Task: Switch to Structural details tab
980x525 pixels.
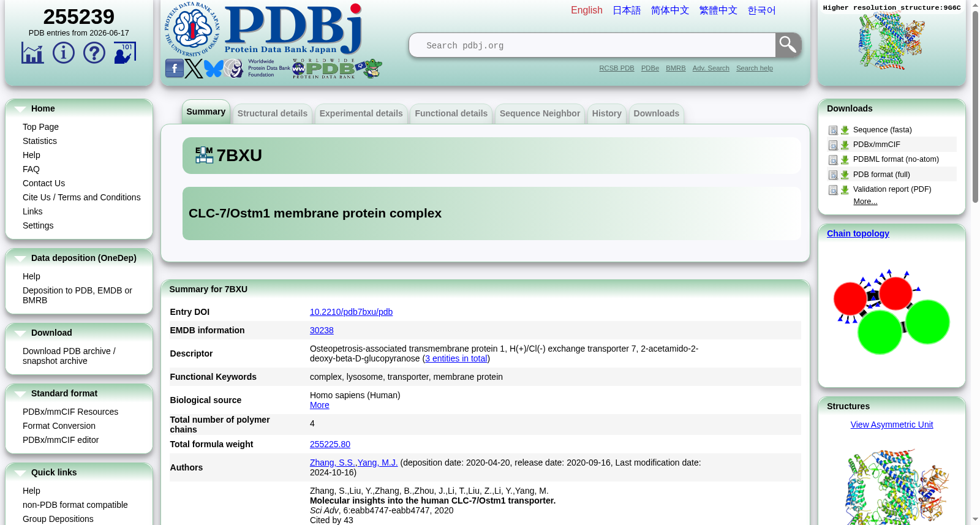Action: [273, 113]
